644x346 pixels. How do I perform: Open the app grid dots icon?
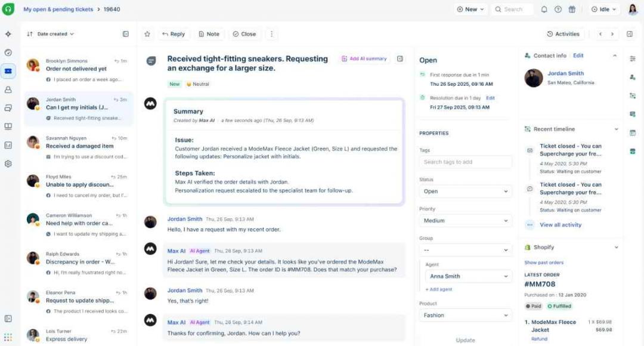8,338
